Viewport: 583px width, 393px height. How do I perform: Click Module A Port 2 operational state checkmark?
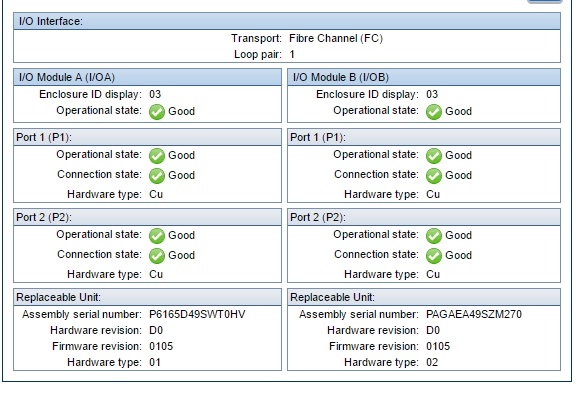coord(157,236)
